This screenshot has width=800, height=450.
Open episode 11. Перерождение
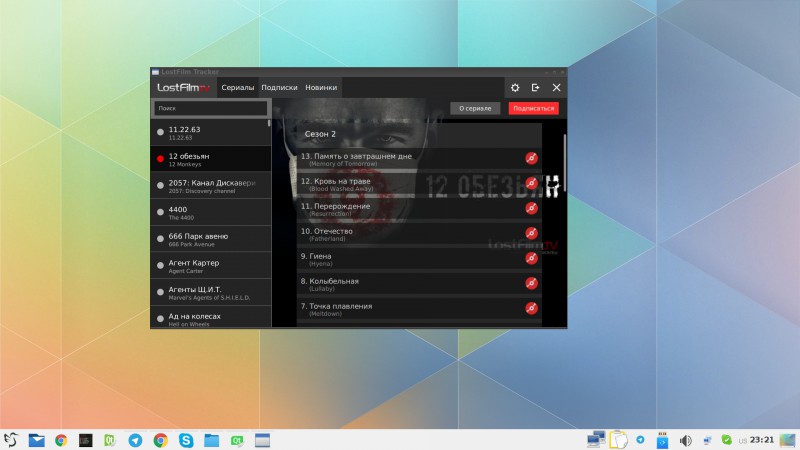pyautogui.click(x=419, y=209)
